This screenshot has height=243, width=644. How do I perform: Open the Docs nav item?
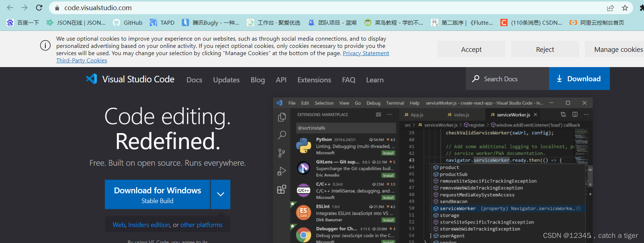[194, 80]
